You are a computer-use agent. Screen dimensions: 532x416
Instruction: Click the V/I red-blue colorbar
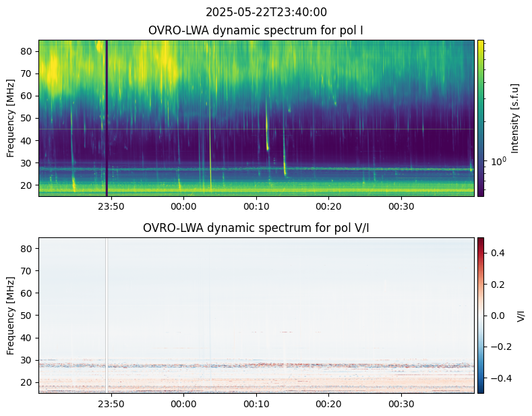tap(481, 315)
